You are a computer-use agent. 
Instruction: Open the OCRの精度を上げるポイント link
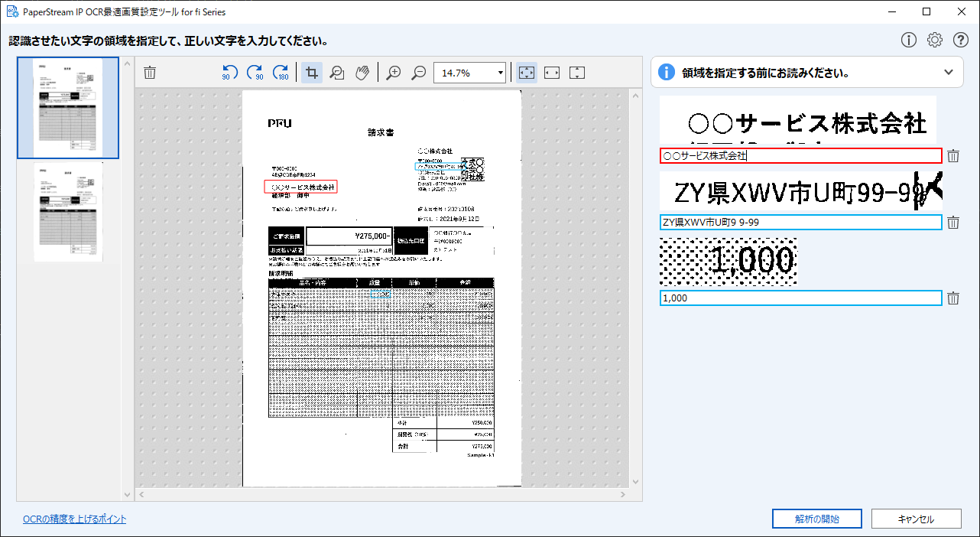pos(74,519)
